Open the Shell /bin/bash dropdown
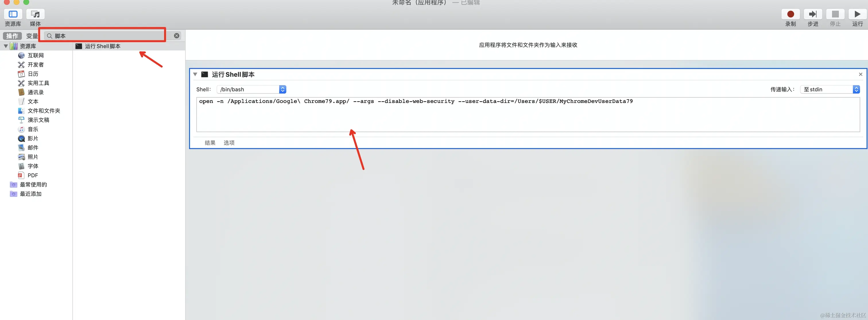 point(251,89)
